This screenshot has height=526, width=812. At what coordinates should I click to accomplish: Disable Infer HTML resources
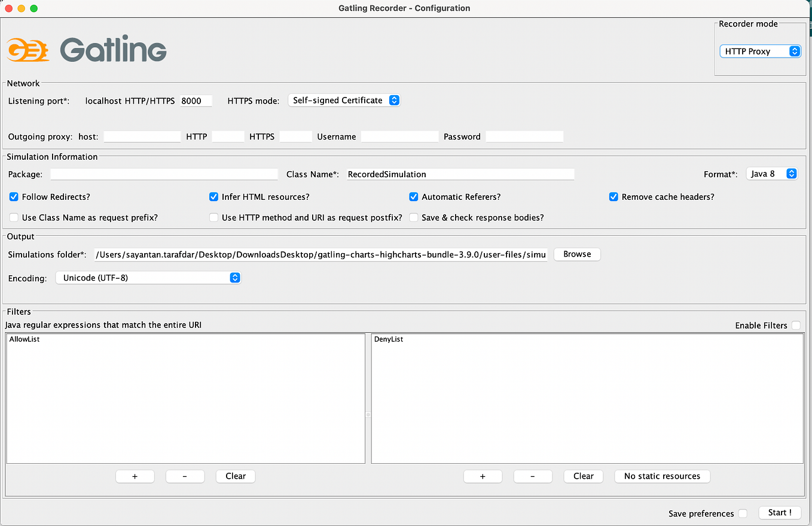pyautogui.click(x=213, y=196)
